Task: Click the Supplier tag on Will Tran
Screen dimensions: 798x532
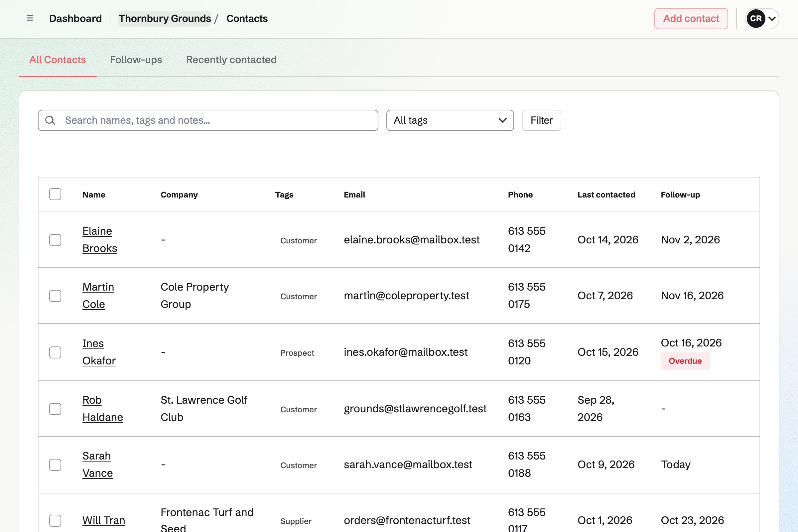Action: click(296, 521)
